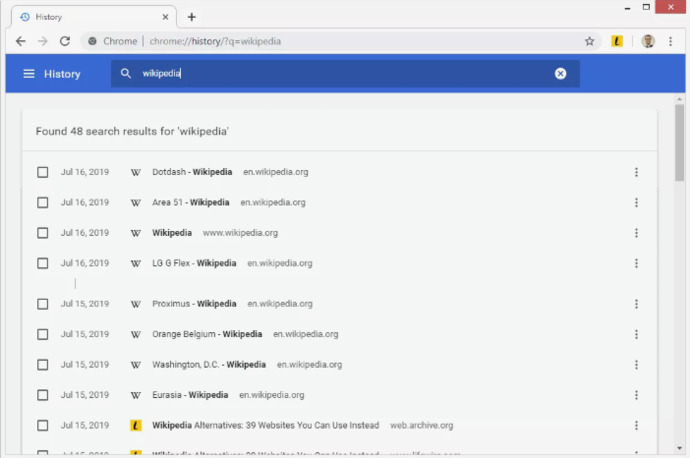Viewport: 690px width, 458px height.
Task: Open the History hamburger side menu
Action: (x=29, y=73)
